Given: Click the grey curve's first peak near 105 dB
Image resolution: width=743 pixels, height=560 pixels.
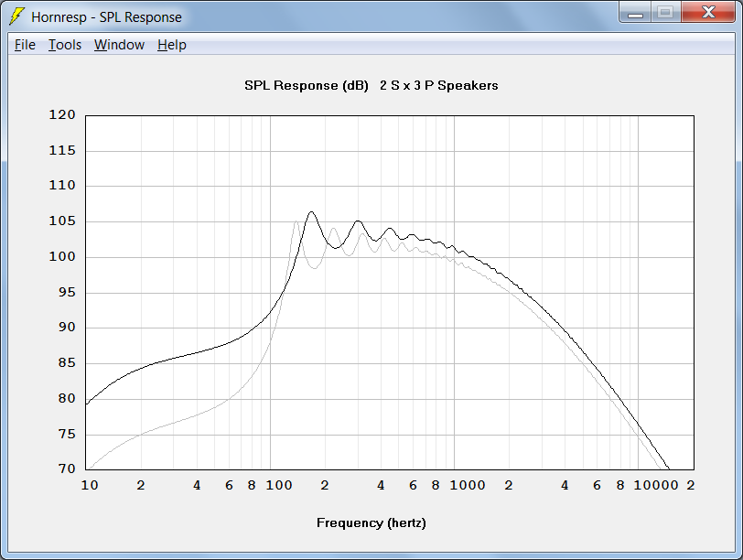Looking at the screenshot, I should 296,221.
